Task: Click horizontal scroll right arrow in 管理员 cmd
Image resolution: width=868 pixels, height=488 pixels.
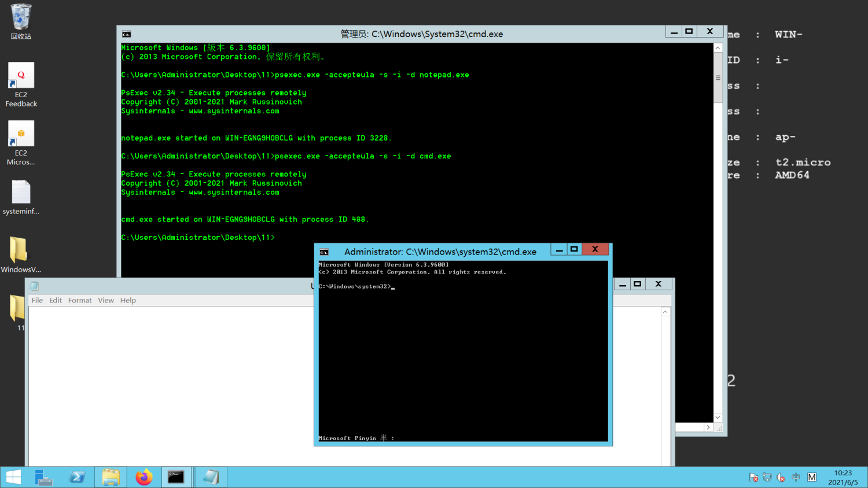Action: pyautogui.click(x=708, y=427)
